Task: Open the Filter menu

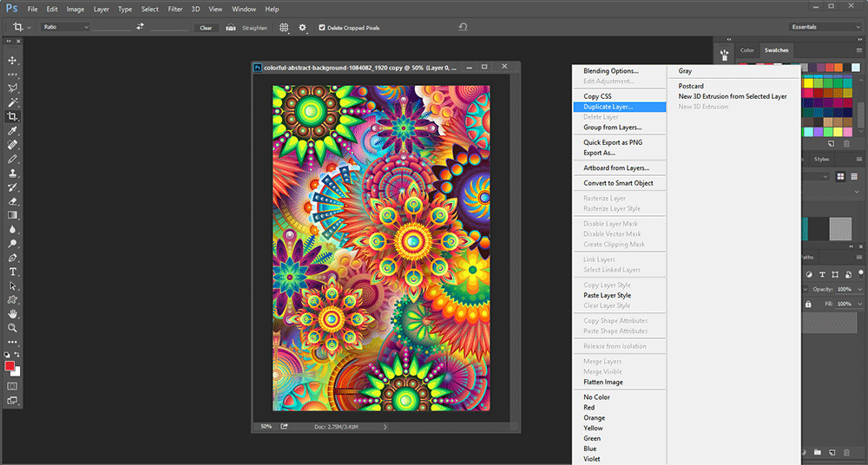Action: point(175,9)
